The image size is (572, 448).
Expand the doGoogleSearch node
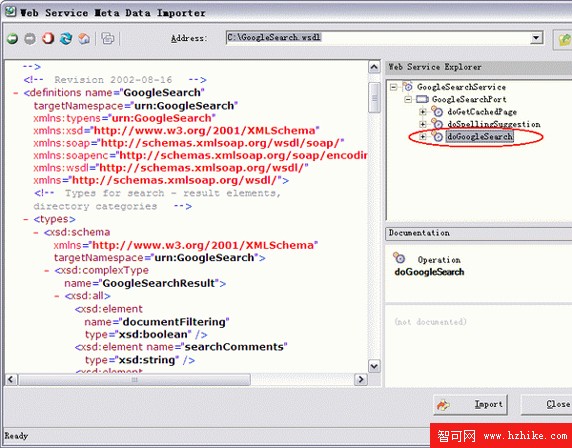422,137
